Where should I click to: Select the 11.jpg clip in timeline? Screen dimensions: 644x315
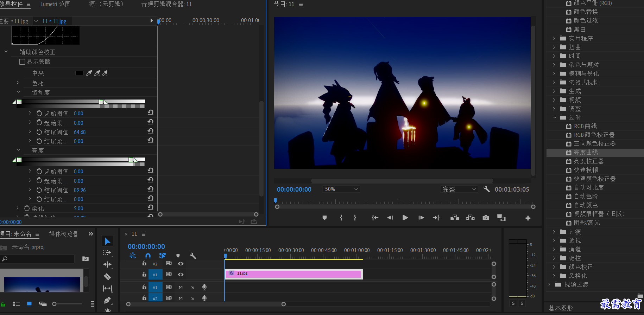[x=294, y=274]
